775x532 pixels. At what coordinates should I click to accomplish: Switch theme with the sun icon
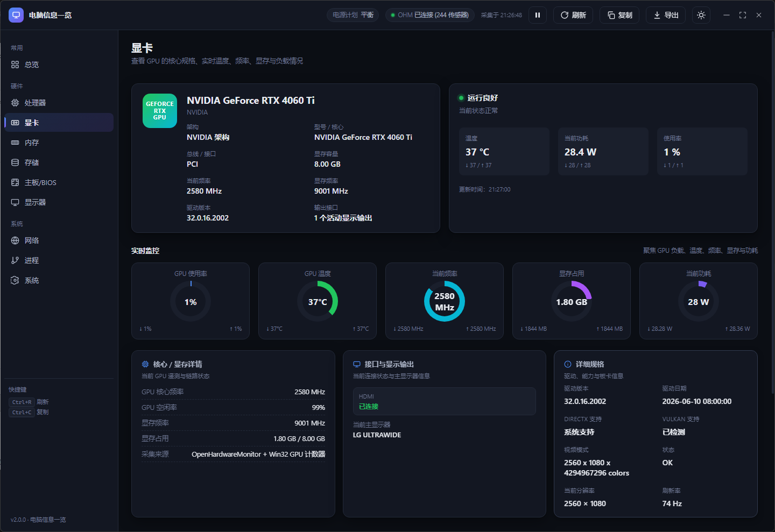coord(701,15)
